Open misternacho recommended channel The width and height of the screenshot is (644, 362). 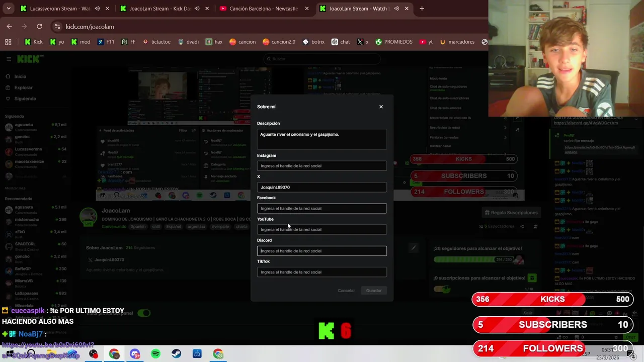[35, 222]
